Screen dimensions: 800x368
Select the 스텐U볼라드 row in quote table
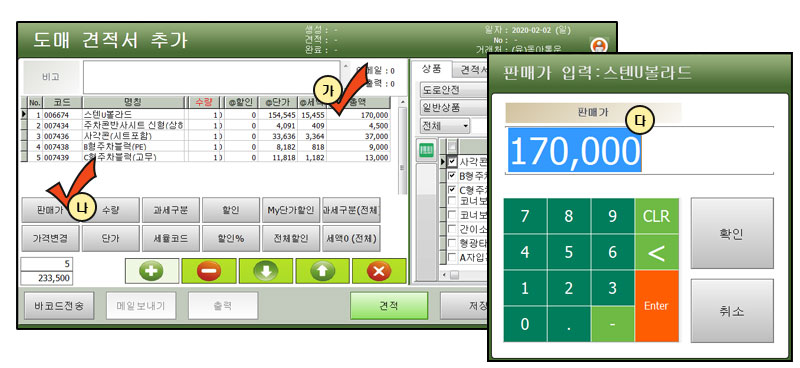click(206, 115)
